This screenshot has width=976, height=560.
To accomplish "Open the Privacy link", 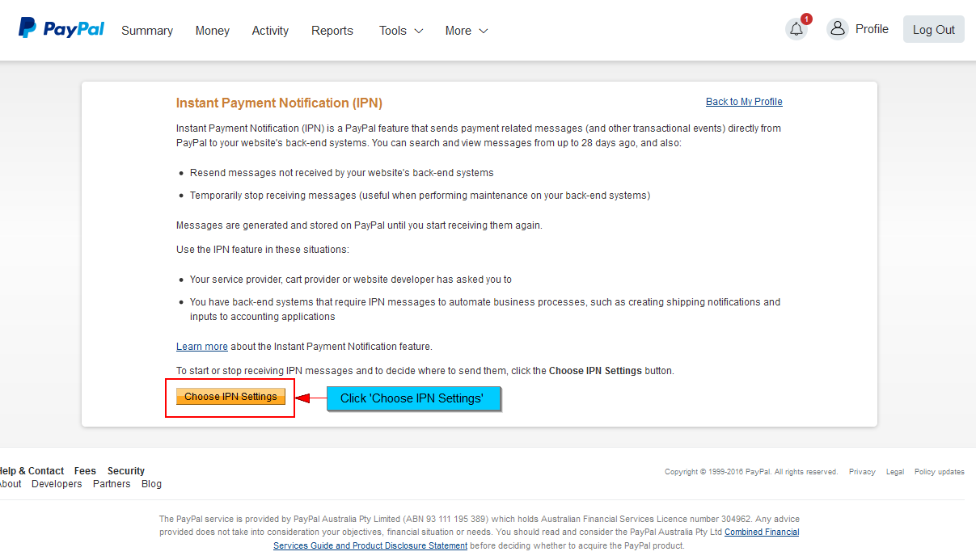I will [862, 472].
